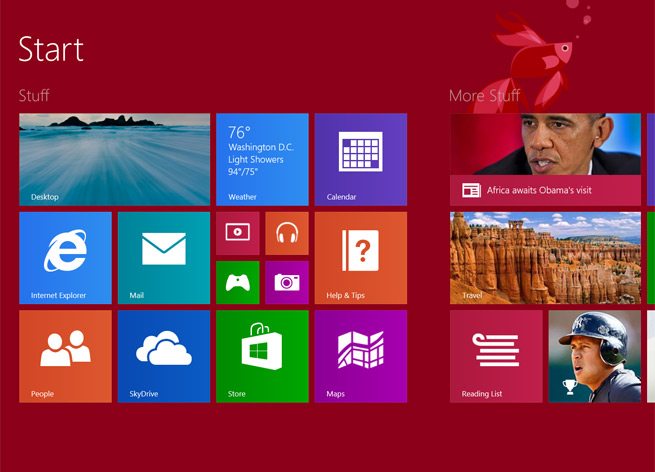This screenshot has height=472, width=655.
Task: Open the Mail tile
Action: (x=164, y=258)
